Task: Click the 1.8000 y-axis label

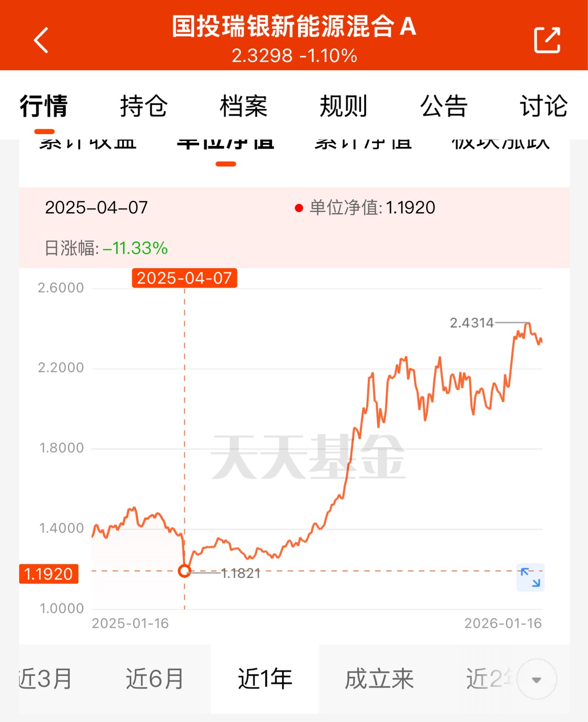Action: click(x=62, y=448)
